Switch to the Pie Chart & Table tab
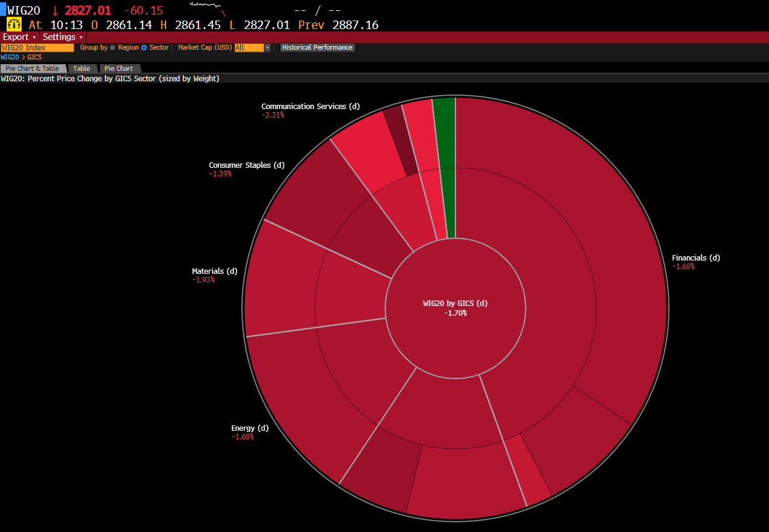The height and width of the screenshot is (532, 769). pos(33,68)
